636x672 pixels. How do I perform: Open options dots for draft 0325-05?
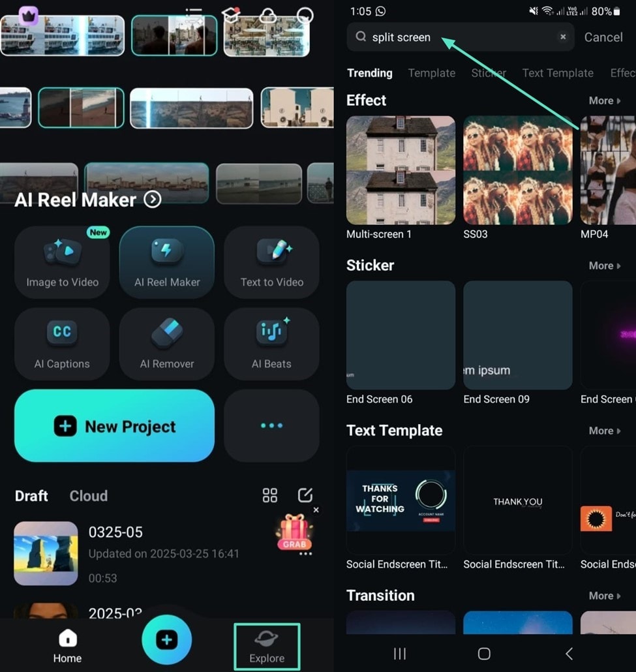(x=305, y=554)
